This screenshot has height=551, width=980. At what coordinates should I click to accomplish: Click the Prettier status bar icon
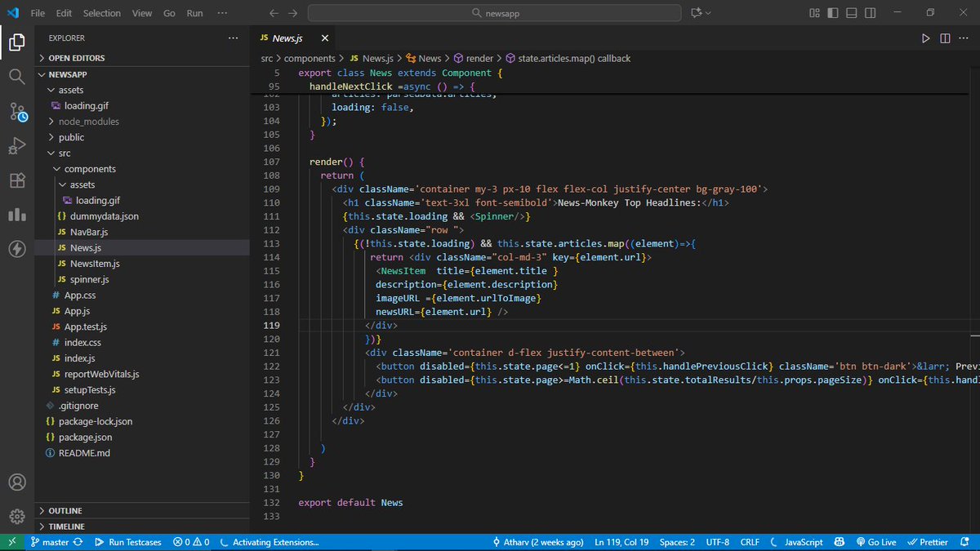[x=928, y=541]
